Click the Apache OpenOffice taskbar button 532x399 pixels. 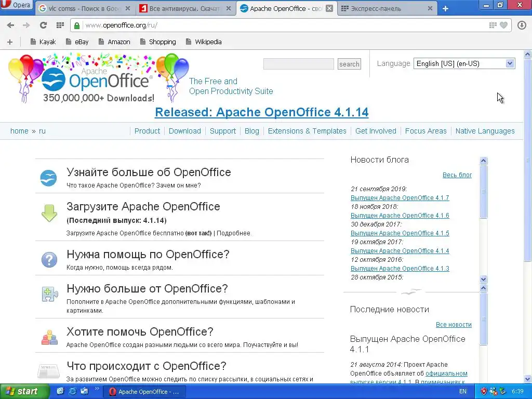pos(145,392)
